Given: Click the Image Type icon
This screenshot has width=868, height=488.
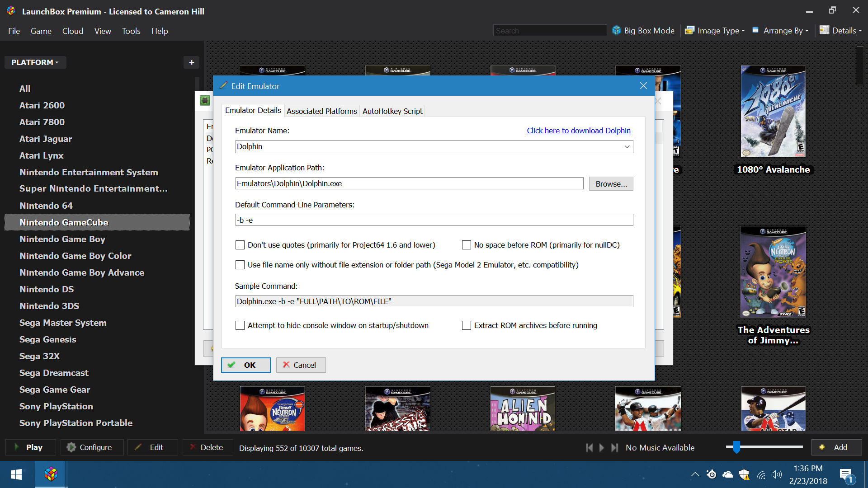Looking at the screenshot, I should point(689,31).
